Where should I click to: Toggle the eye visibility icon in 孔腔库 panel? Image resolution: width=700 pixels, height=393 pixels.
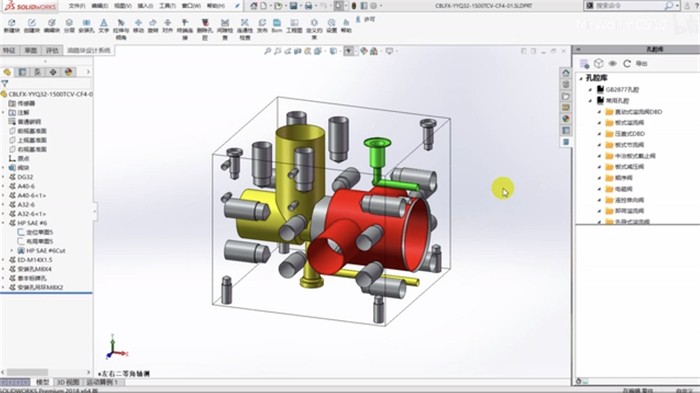click(x=612, y=63)
